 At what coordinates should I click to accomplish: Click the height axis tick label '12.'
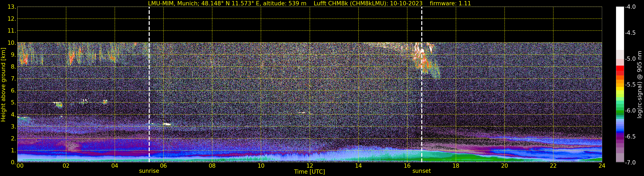point(12,19)
